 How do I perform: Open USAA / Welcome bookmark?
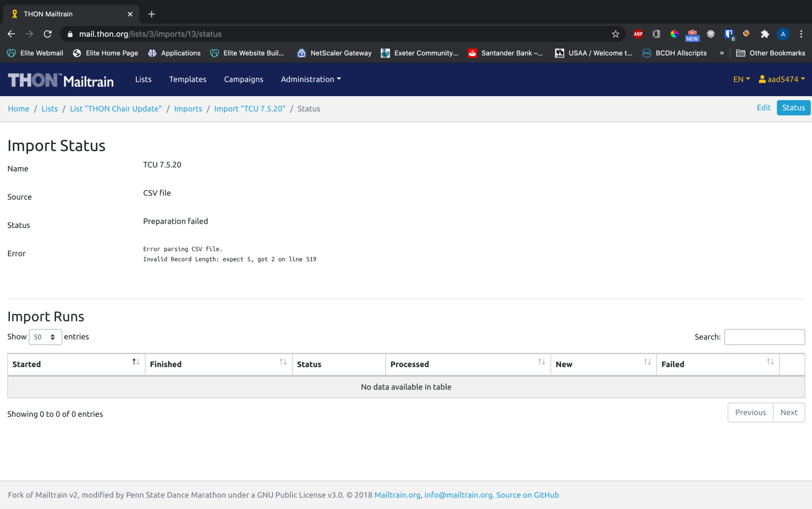point(594,53)
